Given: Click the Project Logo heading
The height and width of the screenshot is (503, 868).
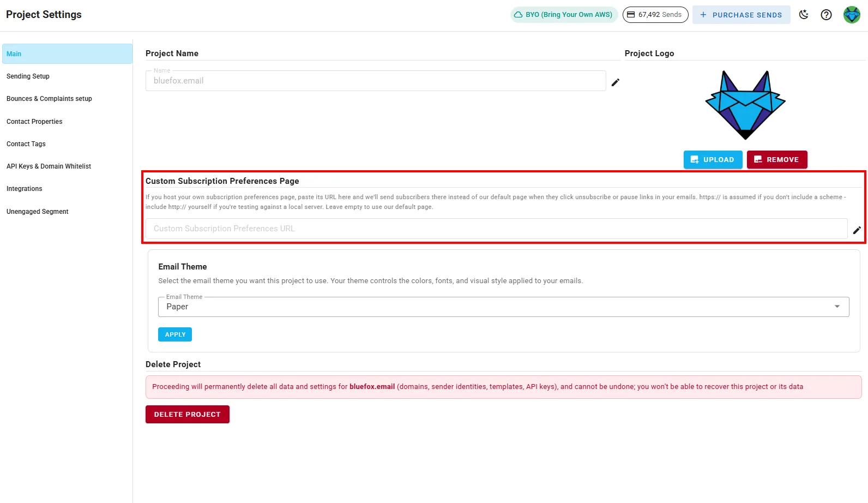Looking at the screenshot, I should click(649, 53).
